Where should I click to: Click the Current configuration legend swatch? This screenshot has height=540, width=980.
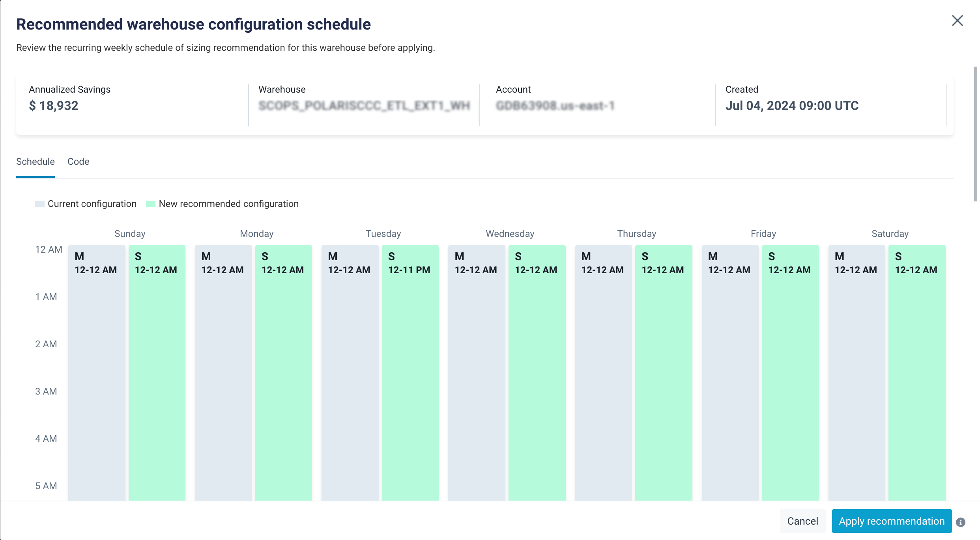click(40, 203)
